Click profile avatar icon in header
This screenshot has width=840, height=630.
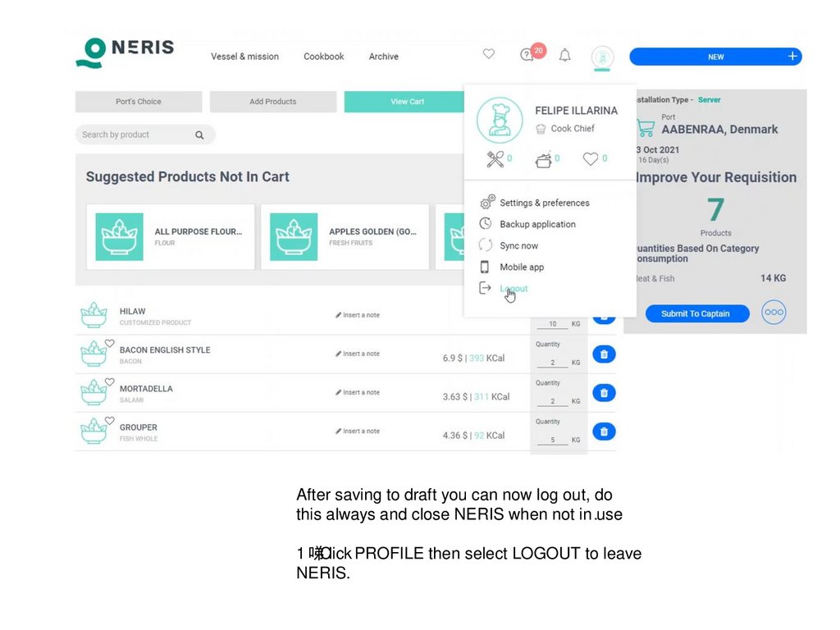[x=603, y=57]
